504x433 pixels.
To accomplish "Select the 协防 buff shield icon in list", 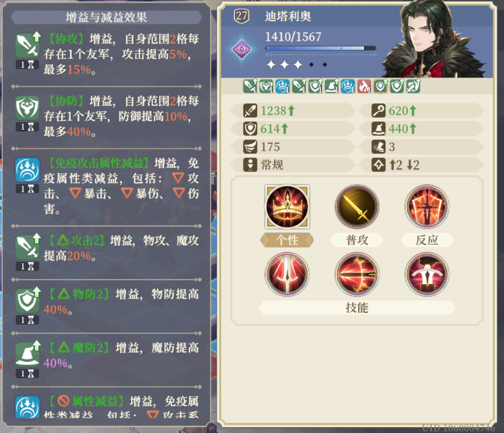I will pyautogui.click(x=27, y=108).
